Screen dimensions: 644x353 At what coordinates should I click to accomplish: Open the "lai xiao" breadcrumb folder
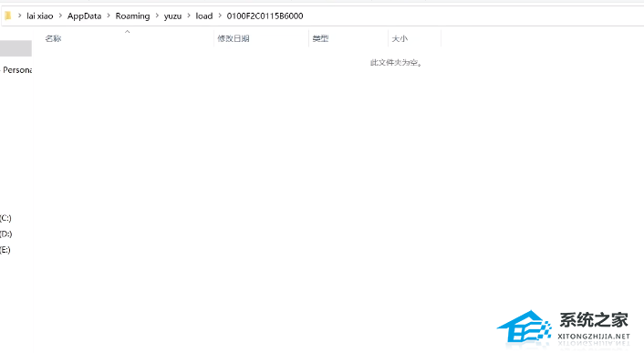click(x=40, y=16)
